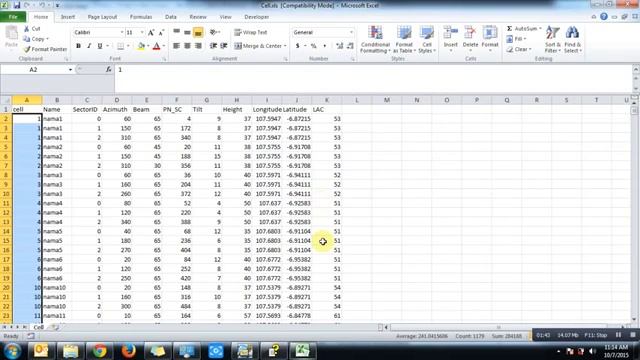Open the font color dropdown arrow
The width and height of the screenshot is (640, 360).
tap(164, 46)
